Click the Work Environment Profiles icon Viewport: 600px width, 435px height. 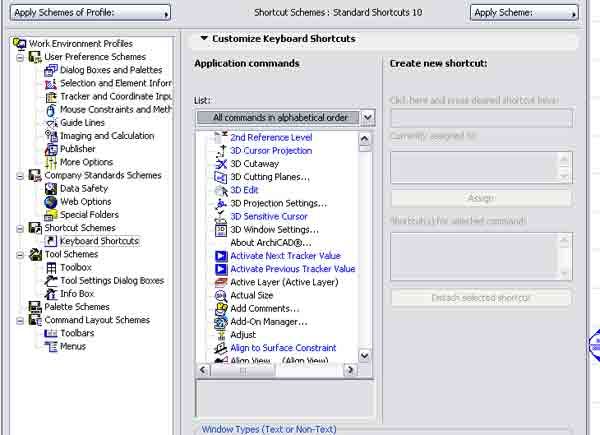[x=19, y=44]
